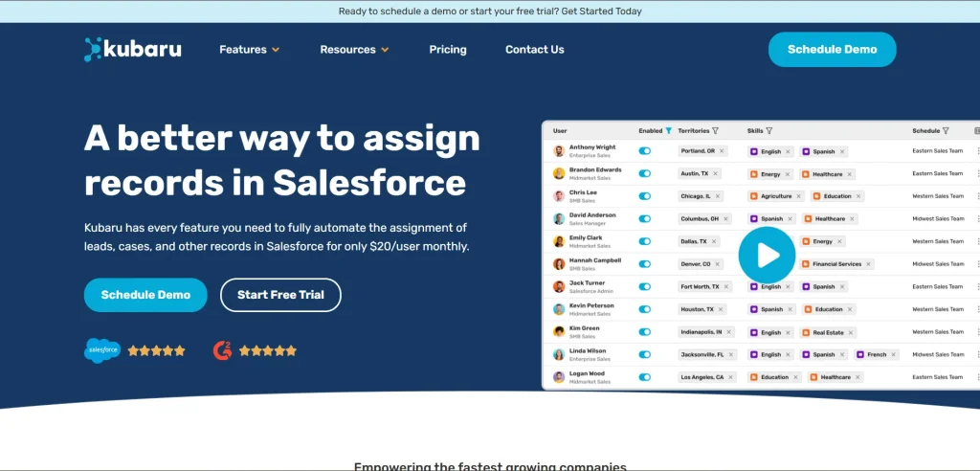
Task: Expand the Features dropdown menu
Action: pyautogui.click(x=249, y=50)
